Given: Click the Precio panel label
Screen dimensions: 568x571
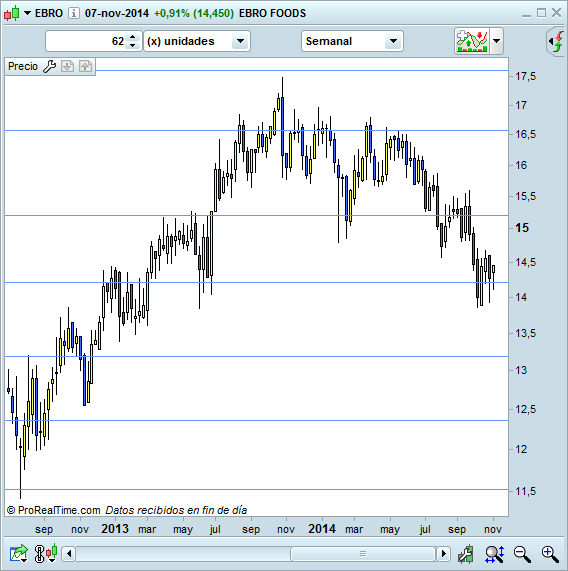Looking at the screenshot, I should coord(23,66).
